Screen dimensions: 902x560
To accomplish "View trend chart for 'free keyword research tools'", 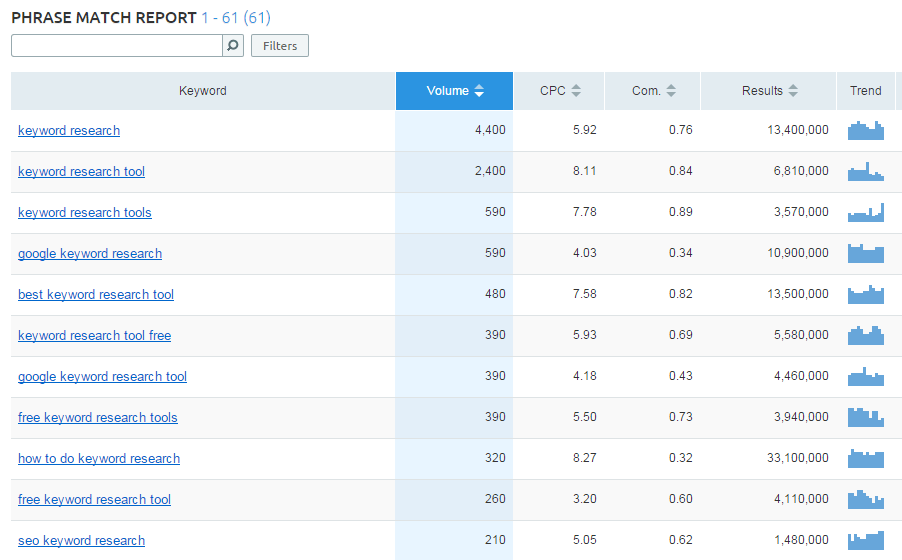I will (x=866, y=417).
